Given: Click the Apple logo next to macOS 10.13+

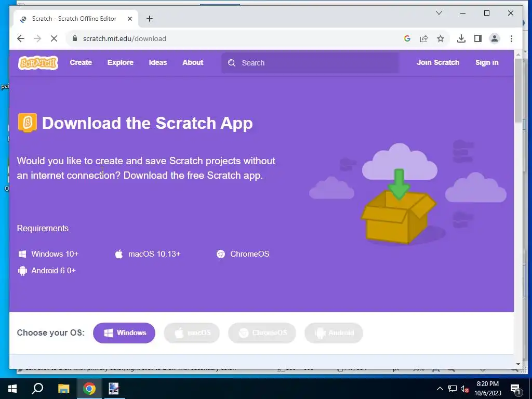Looking at the screenshot, I should [x=119, y=254].
